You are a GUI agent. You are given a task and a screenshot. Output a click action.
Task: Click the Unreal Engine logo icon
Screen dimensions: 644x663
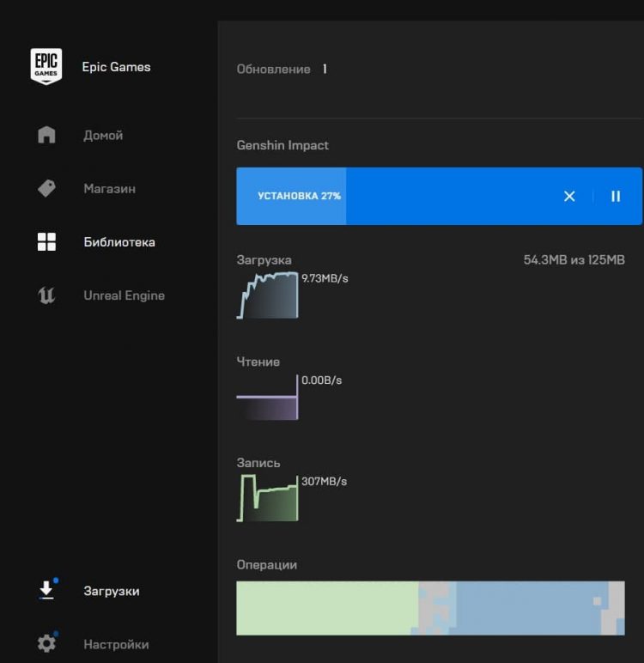(x=46, y=295)
